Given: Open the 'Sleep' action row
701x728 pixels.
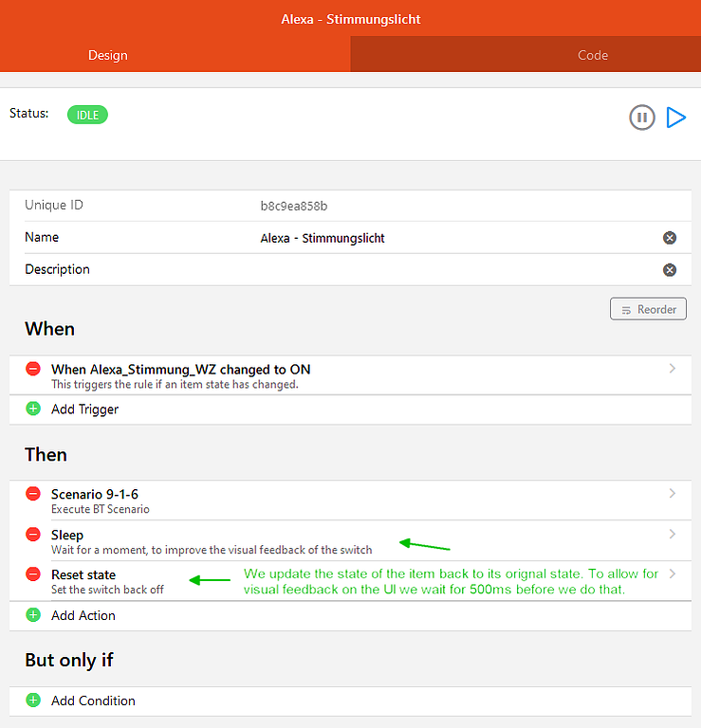Looking at the screenshot, I should (350, 541).
